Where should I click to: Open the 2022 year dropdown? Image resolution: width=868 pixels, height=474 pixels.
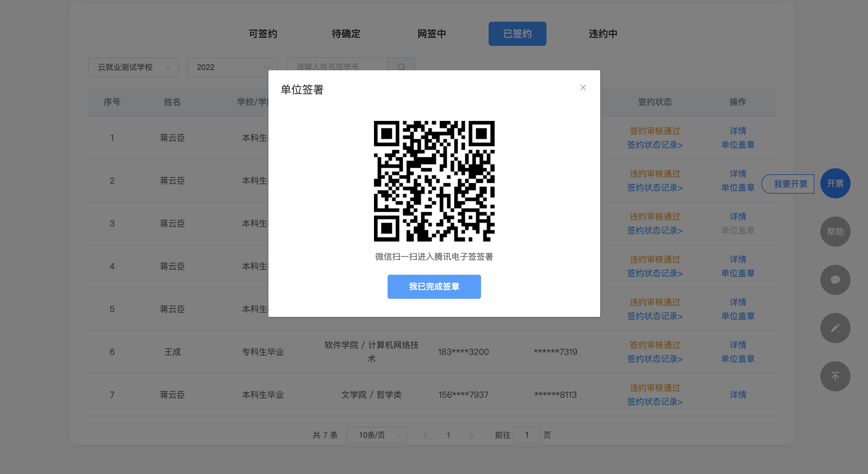click(x=232, y=67)
